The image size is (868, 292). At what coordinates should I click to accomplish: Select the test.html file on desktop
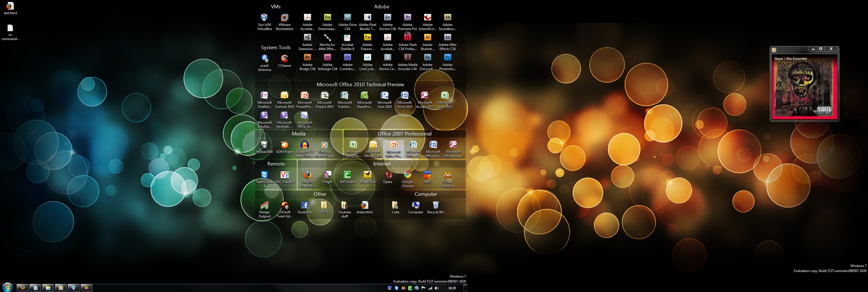10,6
